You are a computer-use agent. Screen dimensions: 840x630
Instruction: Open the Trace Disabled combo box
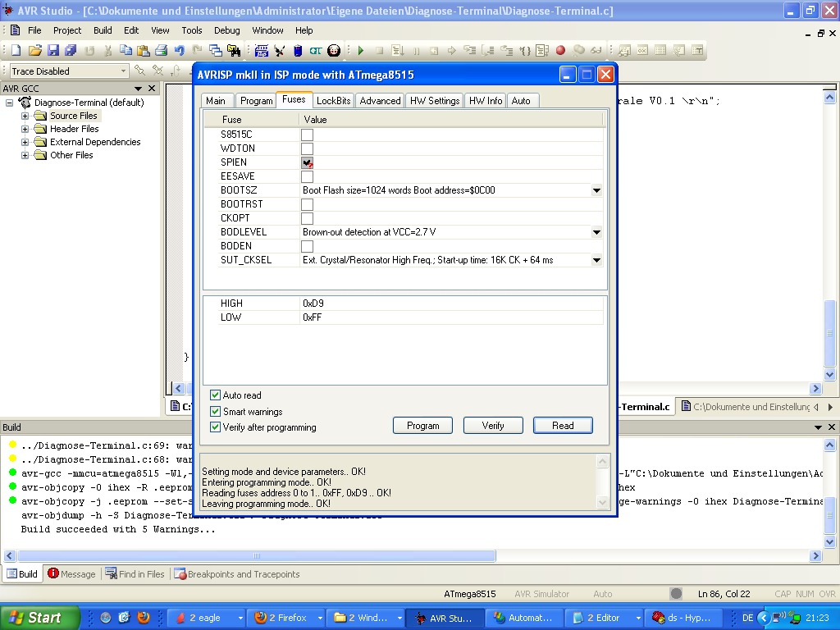click(x=69, y=71)
